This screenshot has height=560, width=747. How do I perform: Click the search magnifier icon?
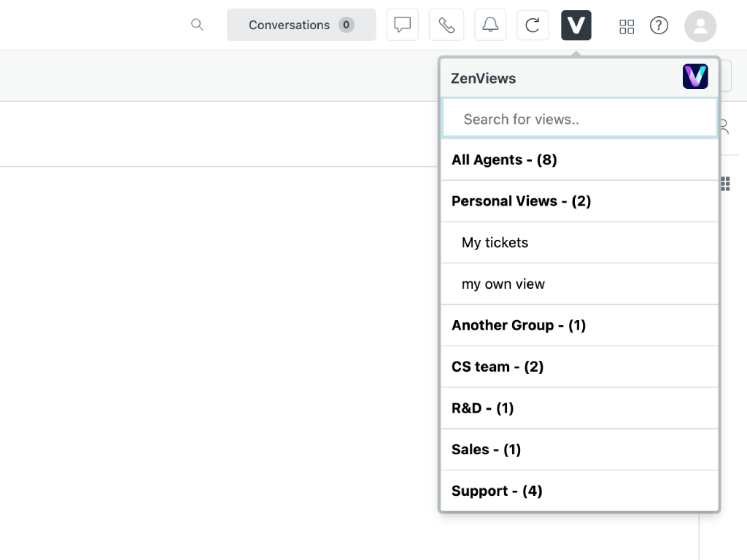point(197,25)
